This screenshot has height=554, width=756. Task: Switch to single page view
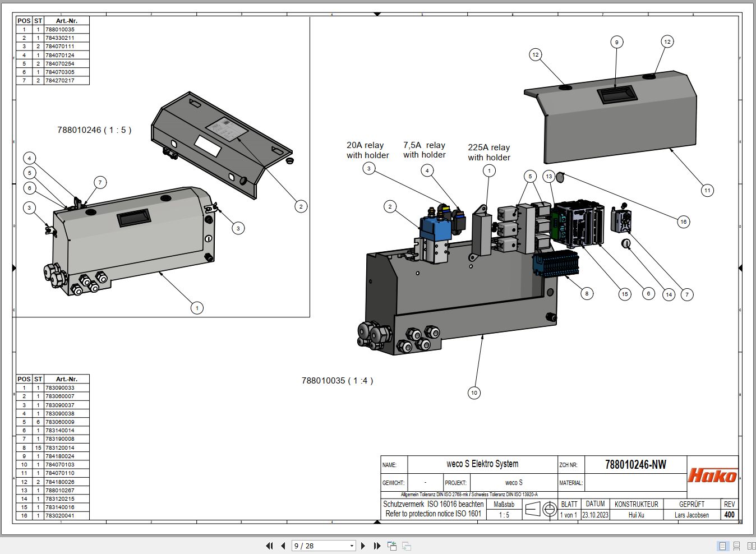(723, 546)
